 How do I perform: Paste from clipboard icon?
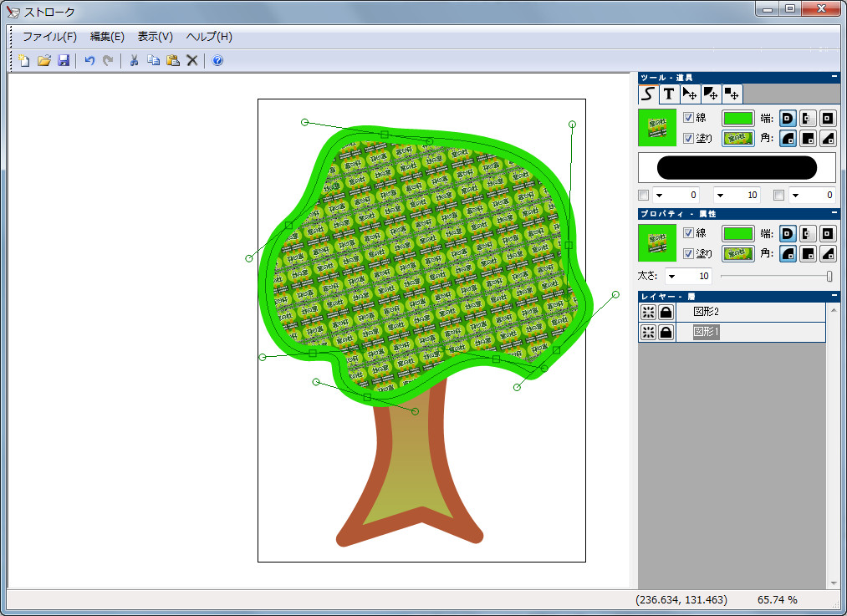pyautogui.click(x=173, y=60)
